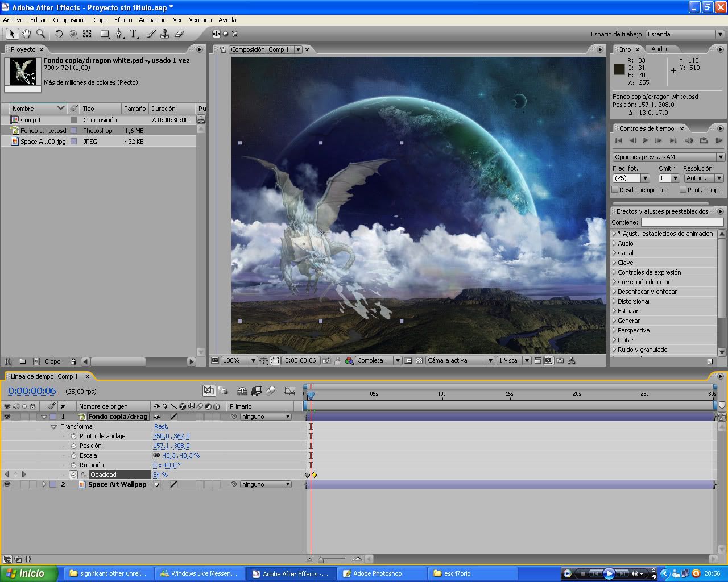Click the 0:00:00:06 current time display
Image resolution: width=728 pixels, height=582 pixels.
(x=32, y=391)
